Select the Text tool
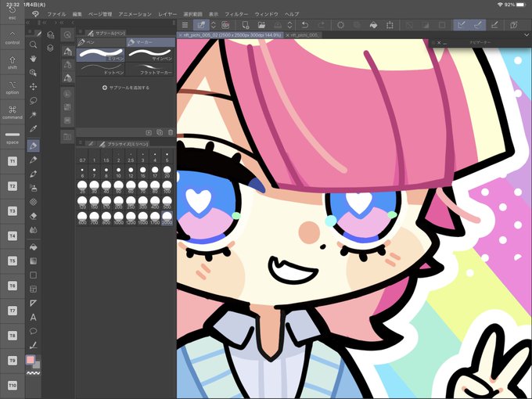532x399 pixels. [33, 317]
